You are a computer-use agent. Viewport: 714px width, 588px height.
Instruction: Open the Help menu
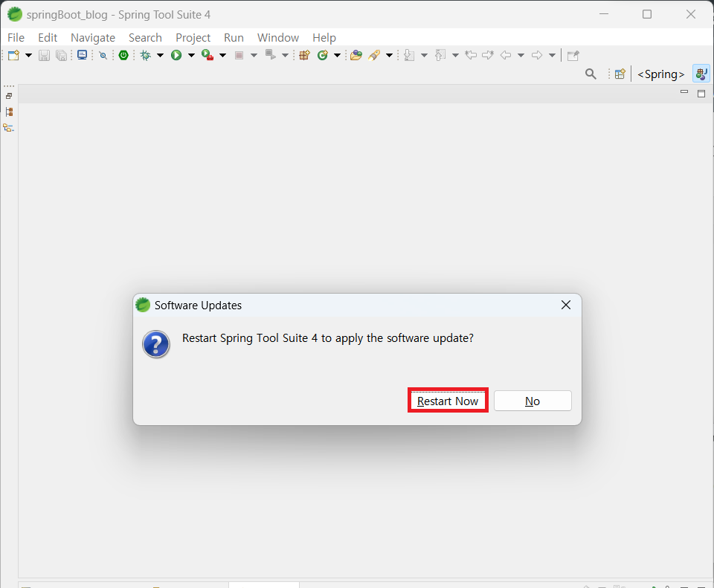tap(324, 38)
